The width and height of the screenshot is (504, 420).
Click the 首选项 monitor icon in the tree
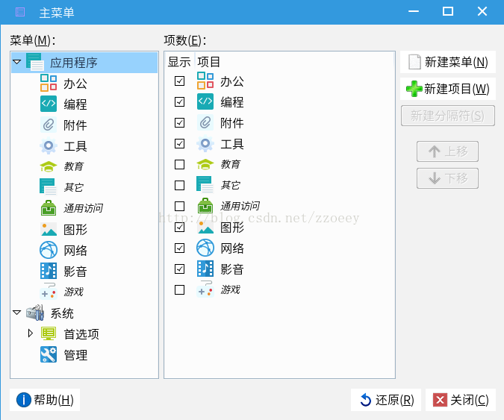49,333
